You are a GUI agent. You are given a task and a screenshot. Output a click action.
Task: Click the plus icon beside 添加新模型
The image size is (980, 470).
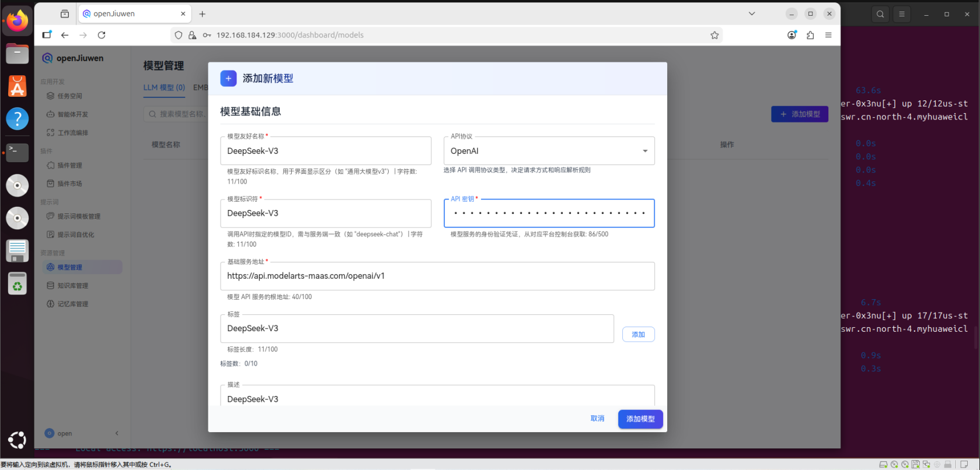[x=228, y=79]
